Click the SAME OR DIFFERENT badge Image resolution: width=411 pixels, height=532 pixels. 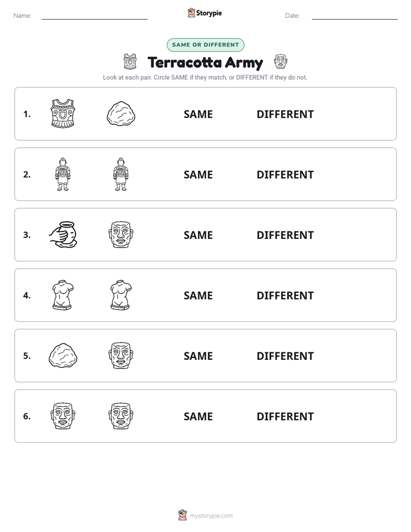[205, 45]
